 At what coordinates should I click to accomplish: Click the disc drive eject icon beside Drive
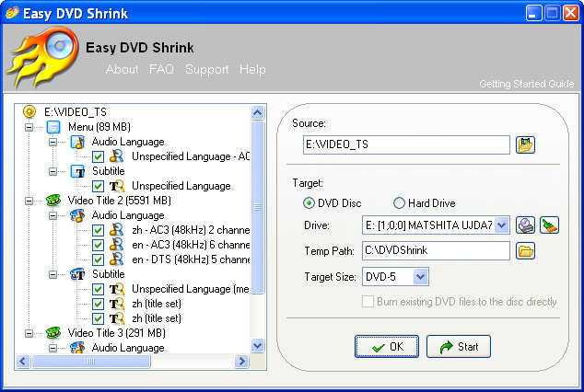click(x=525, y=225)
